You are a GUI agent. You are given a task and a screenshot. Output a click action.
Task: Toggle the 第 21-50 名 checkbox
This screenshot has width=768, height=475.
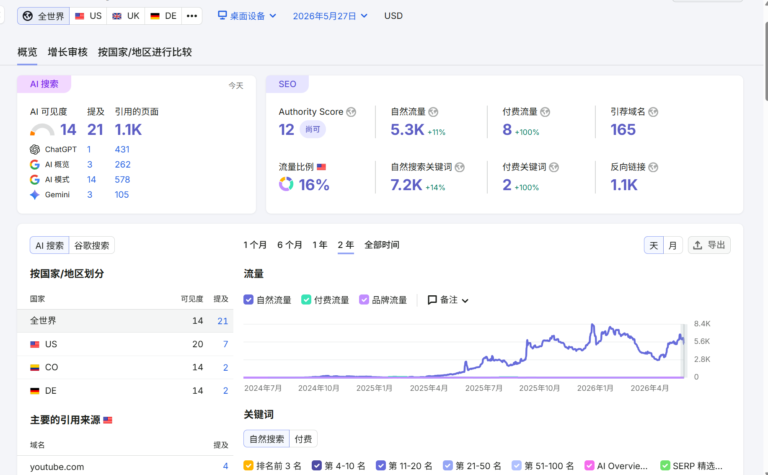pos(448,466)
